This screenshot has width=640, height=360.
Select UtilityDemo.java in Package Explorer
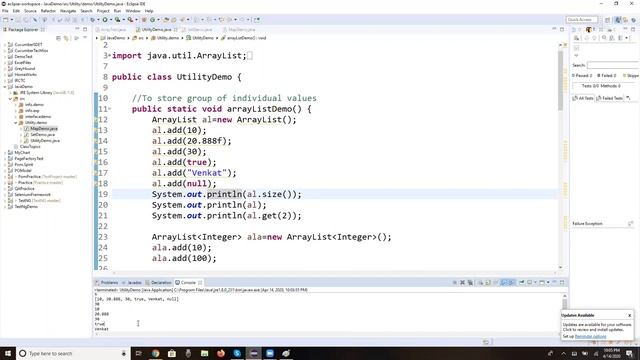[45, 140]
